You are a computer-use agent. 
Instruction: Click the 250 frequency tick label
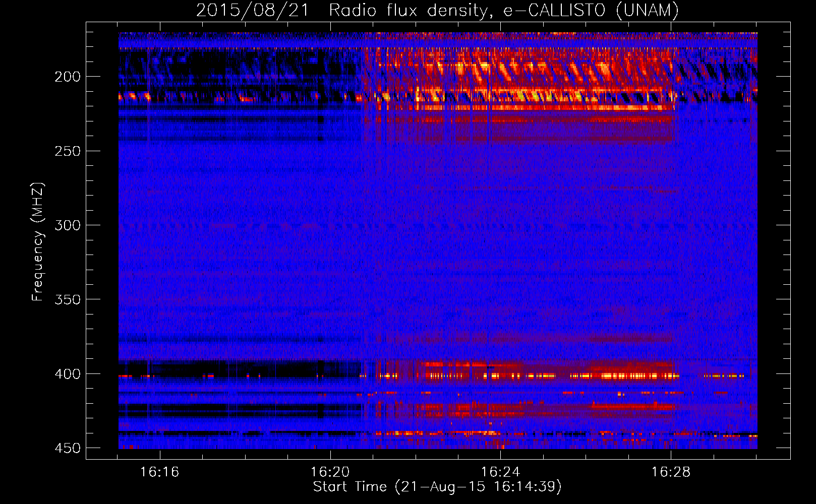pos(67,151)
